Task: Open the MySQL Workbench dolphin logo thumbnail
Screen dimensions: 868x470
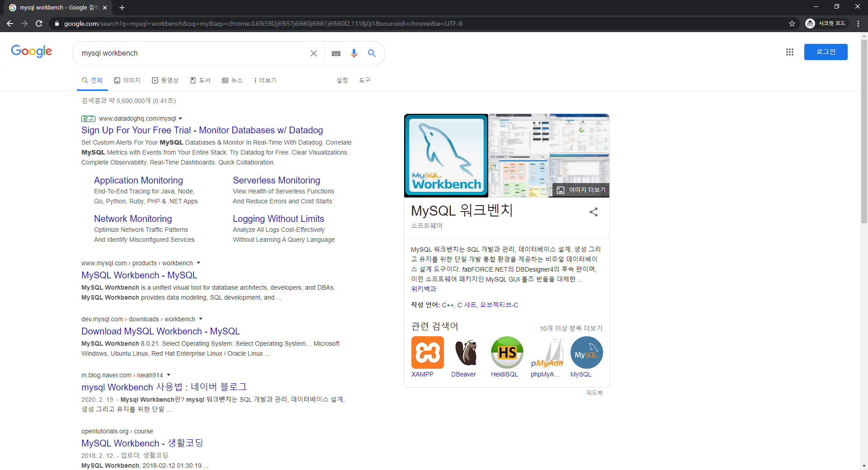Action: click(x=446, y=155)
